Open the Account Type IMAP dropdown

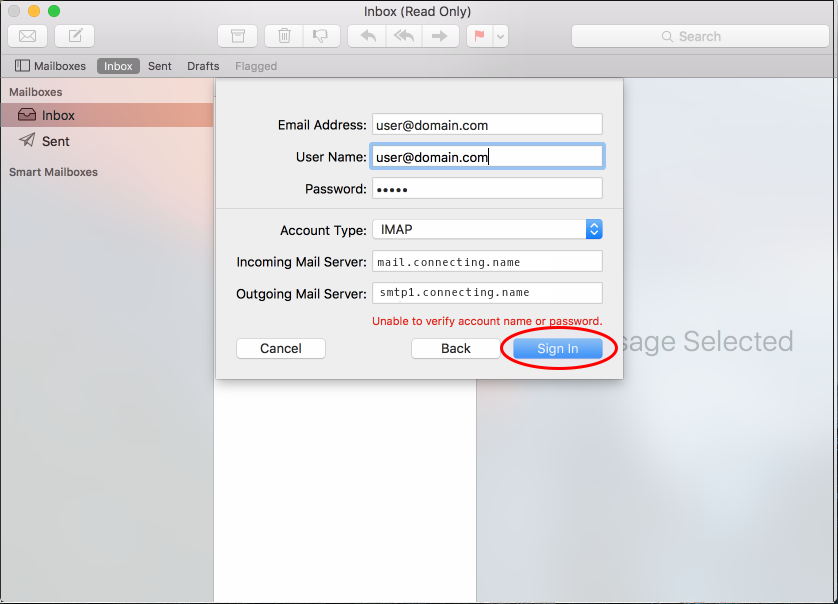point(593,229)
